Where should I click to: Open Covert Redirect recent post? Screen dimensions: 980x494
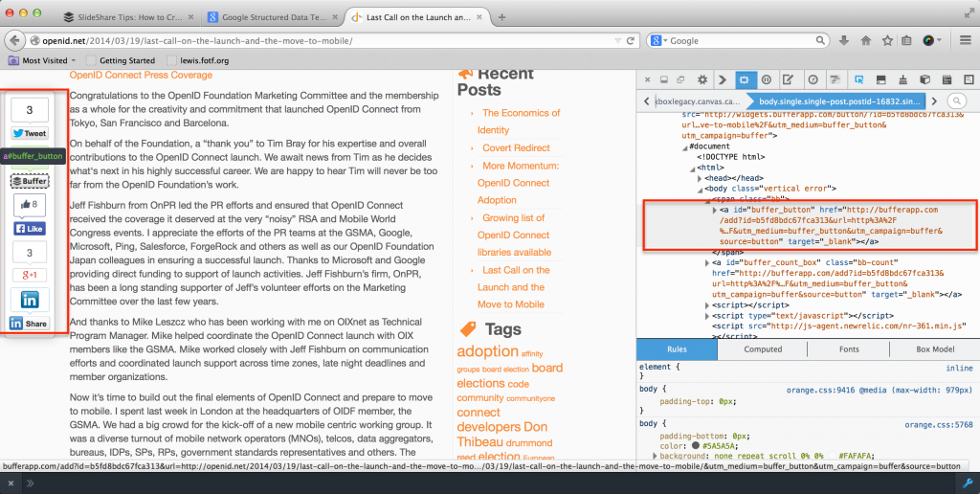click(516, 148)
